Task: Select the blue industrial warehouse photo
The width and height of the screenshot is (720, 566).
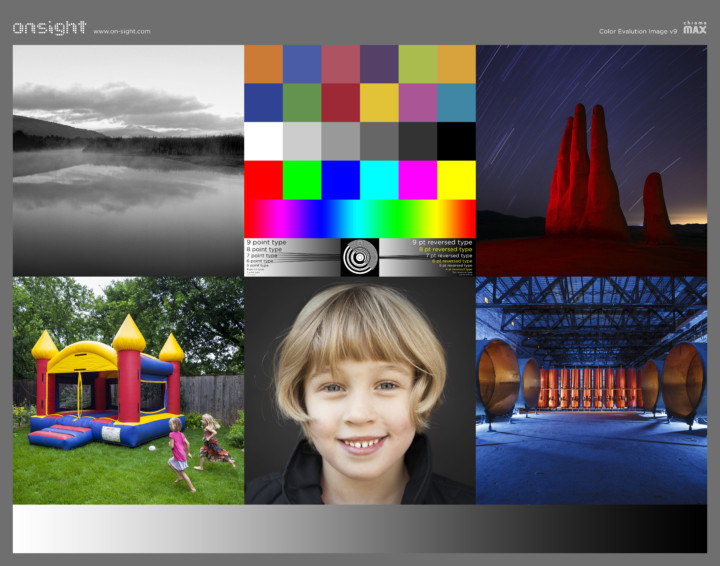Action: coord(591,391)
